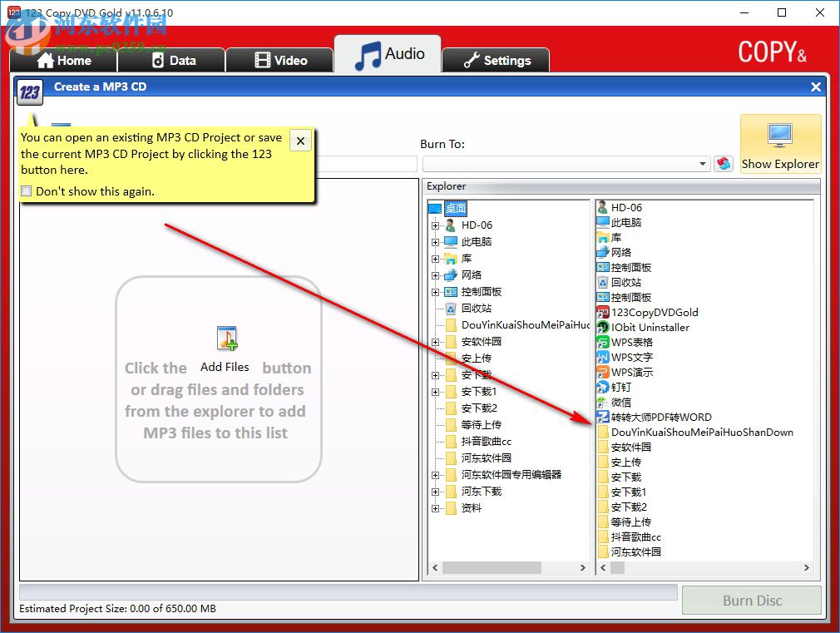Select the HD-06 user icon in file list
Image resolution: width=840 pixels, height=633 pixels.
pyautogui.click(x=603, y=207)
